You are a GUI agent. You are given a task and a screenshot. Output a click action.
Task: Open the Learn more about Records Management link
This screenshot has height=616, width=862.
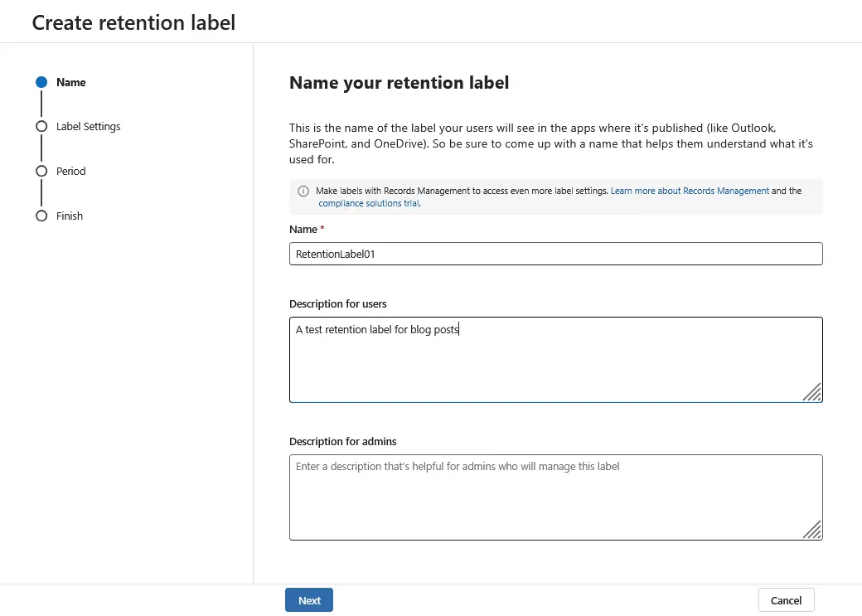pos(690,190)
